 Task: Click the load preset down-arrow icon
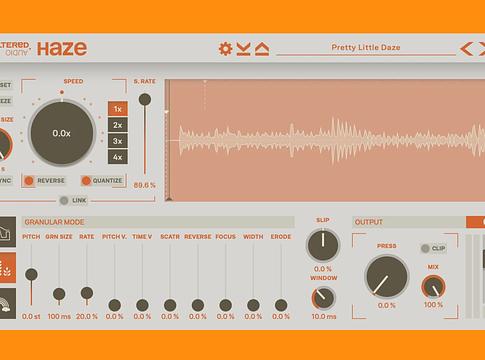pyautogui.click(x=243, y=49)
